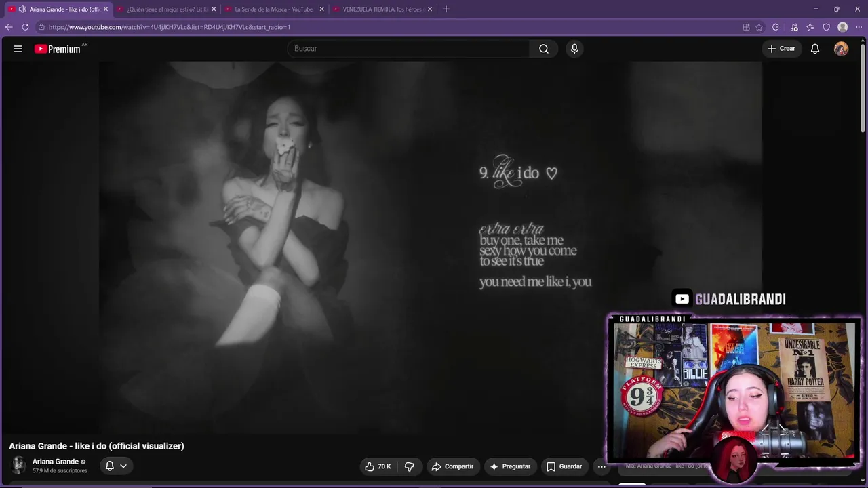Open the browser profile menu
868x488 pixels.
(x=842, y=27)
